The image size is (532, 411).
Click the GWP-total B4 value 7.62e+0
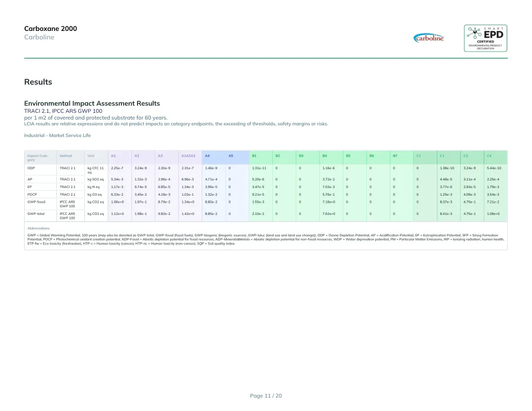pyautogui.click(x=329, y=214)
